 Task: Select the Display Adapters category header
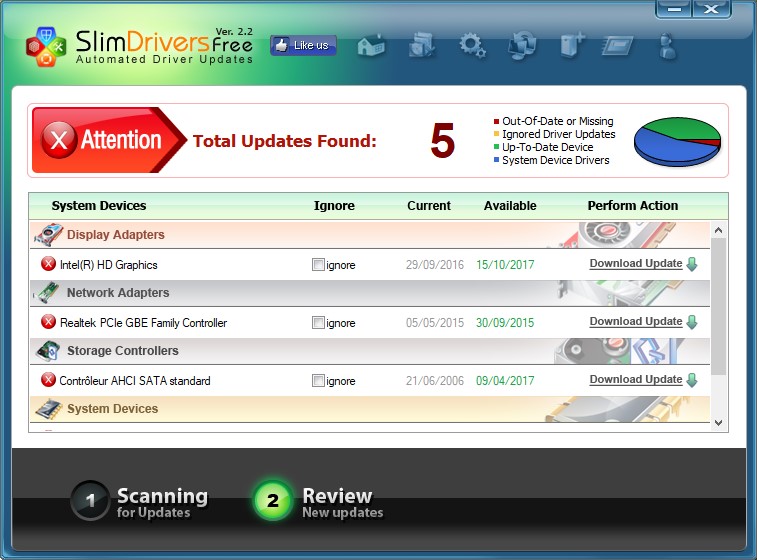[x=115, y=235]
